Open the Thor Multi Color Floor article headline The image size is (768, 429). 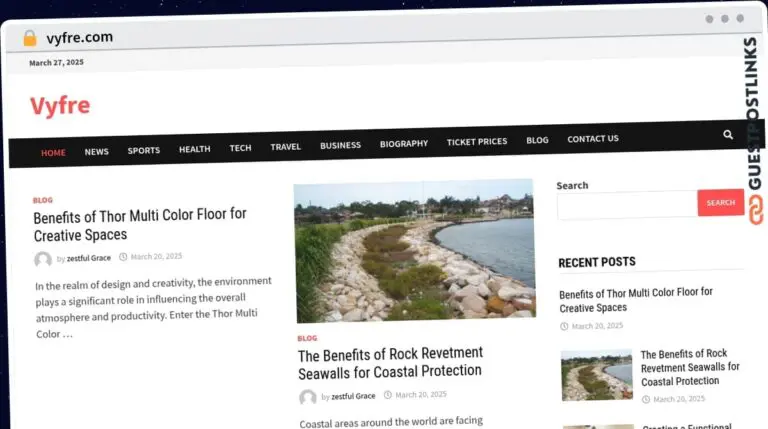[x=140, y=224]
